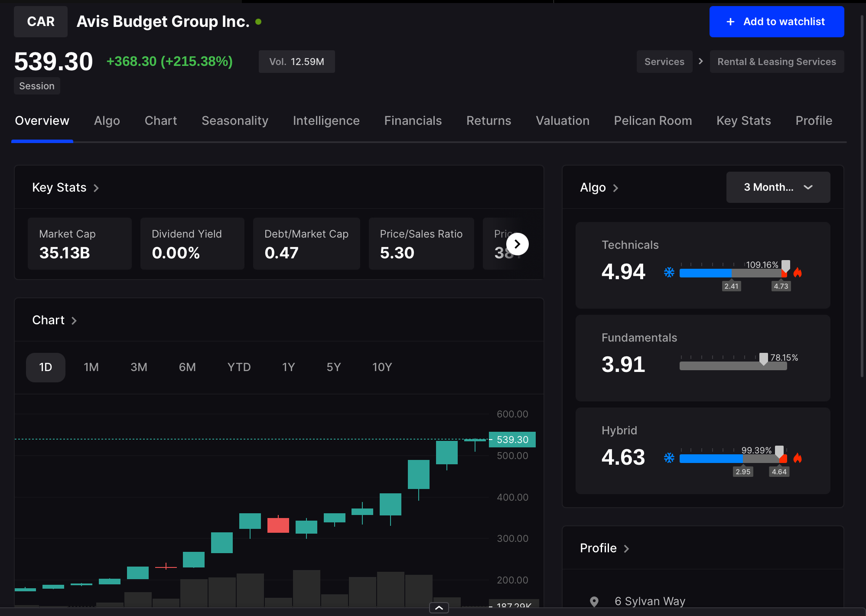The width and height of the screenshot is (866, 616).
Task: Expand the Algo panel header
Action: (x=599, y=188)
